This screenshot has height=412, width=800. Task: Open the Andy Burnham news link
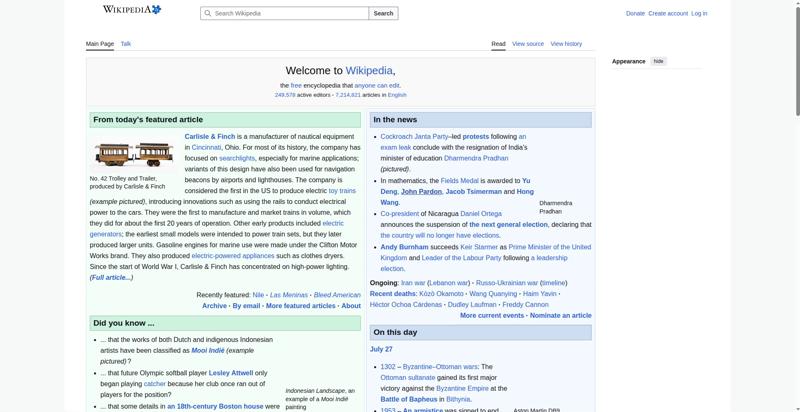[404, 247]
